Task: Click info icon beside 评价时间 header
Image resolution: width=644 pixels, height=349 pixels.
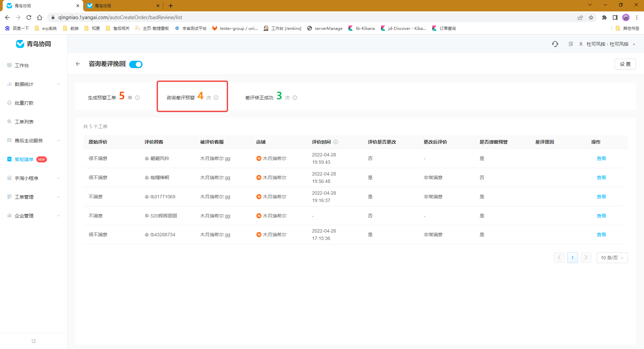Action: 336,142
